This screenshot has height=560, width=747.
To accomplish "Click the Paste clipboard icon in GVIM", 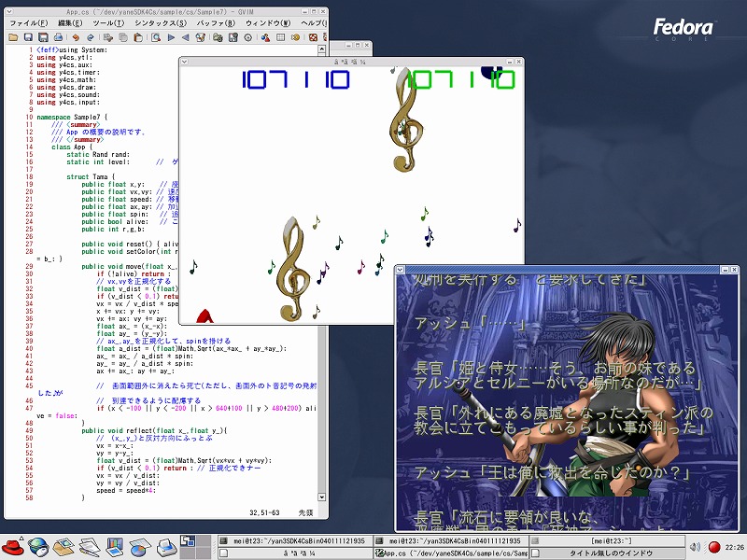I will (139, 37).
